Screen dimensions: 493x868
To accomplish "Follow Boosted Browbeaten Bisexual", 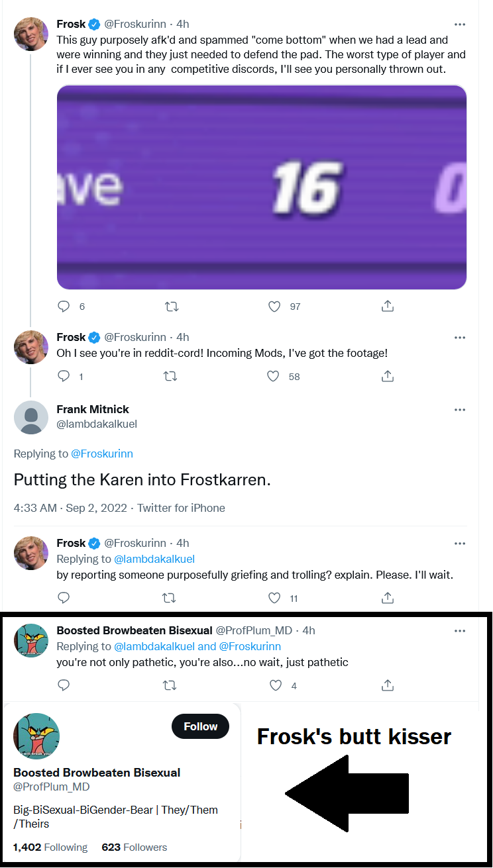I will 200,726.
